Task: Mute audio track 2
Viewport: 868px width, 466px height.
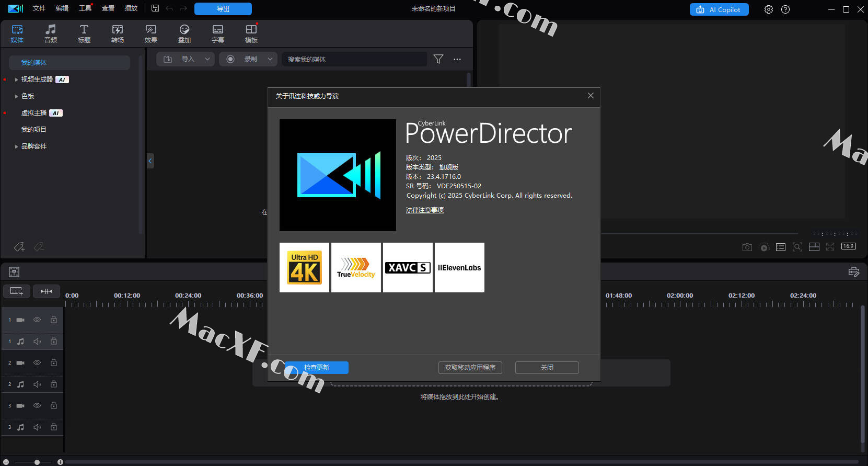Action: click(37, 384)
